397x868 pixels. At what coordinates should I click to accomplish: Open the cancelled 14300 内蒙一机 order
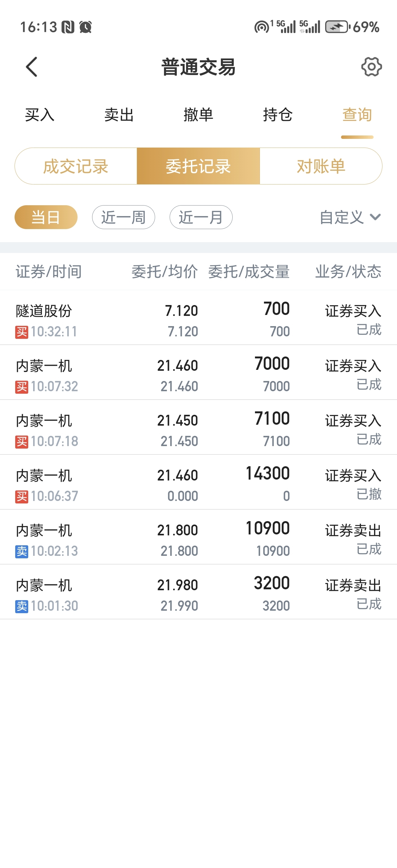point(198,482)
